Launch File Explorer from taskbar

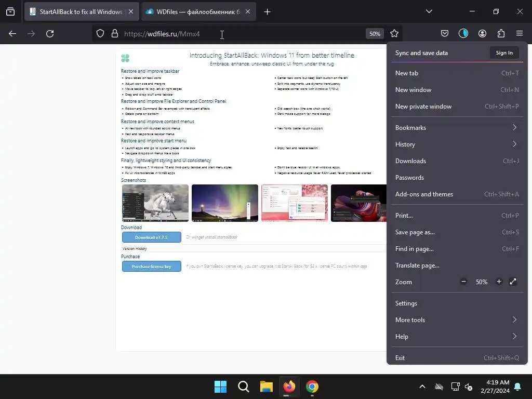(267, 387)
